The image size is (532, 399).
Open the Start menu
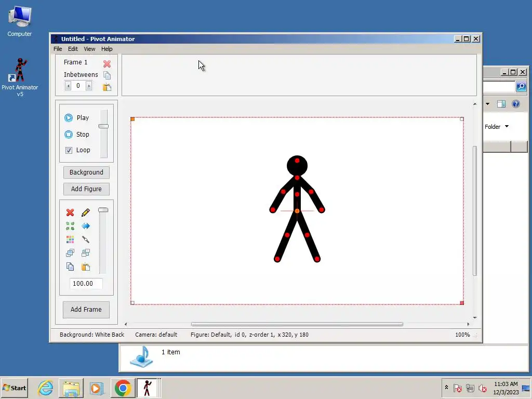(14, 388)
